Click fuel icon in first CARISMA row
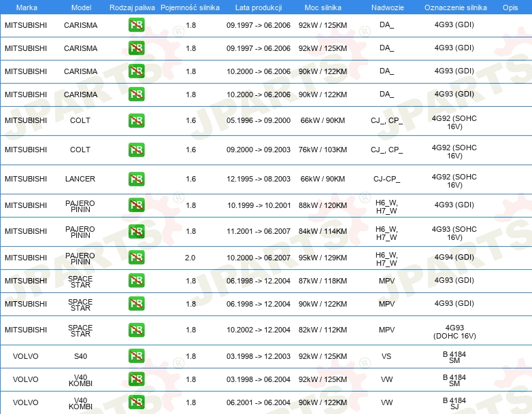Viewport: 532px width, 414px height. (136, 24)
